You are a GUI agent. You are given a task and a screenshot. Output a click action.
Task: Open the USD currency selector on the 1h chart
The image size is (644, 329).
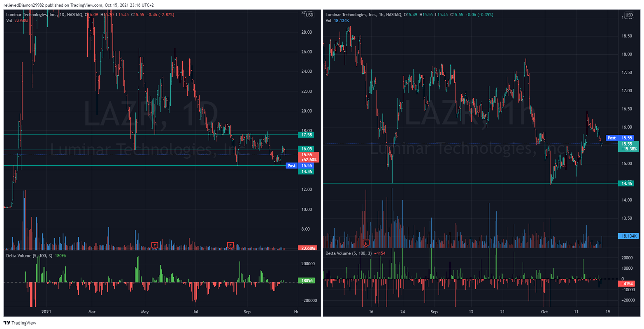[x=629, y=15]
